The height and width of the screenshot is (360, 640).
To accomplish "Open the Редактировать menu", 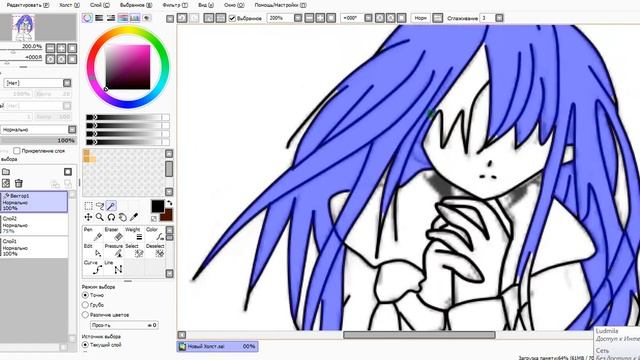I will (28, 5).
